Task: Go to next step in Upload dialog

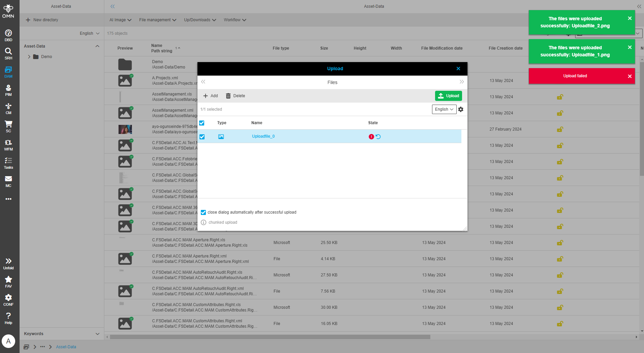Action: point(461,82)
